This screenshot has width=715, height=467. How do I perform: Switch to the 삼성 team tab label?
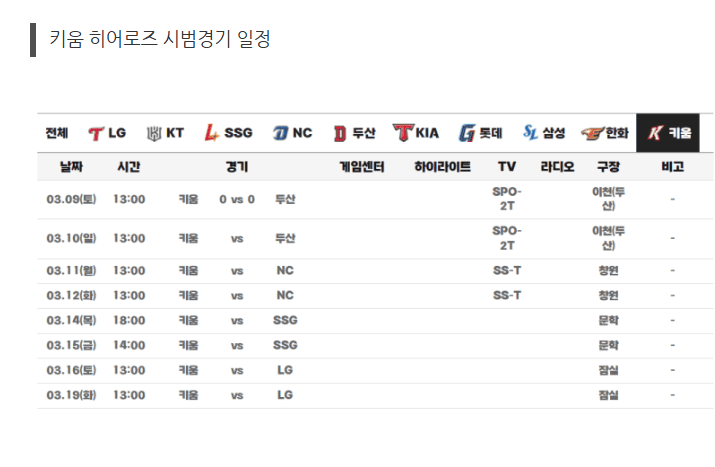click(x=554, y=133)
